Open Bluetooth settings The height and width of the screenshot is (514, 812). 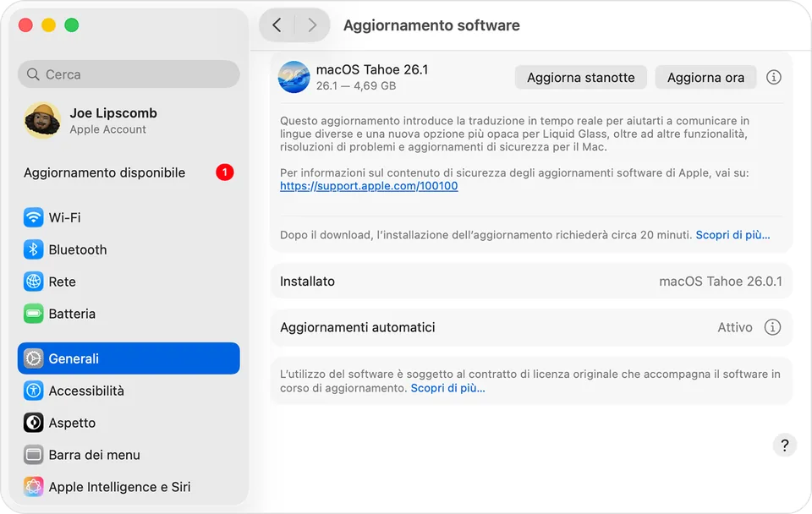pyautogui.click(x=129, y=249)
